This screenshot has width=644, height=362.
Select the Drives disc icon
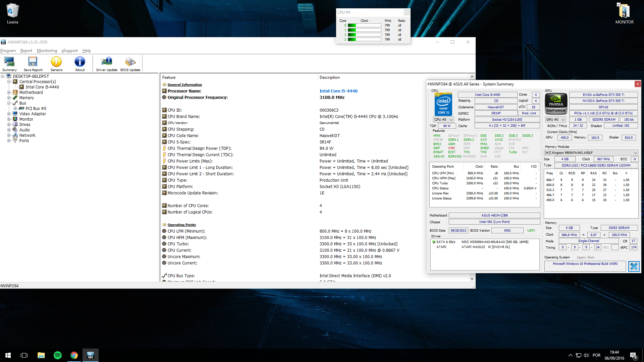coord(15,125)
